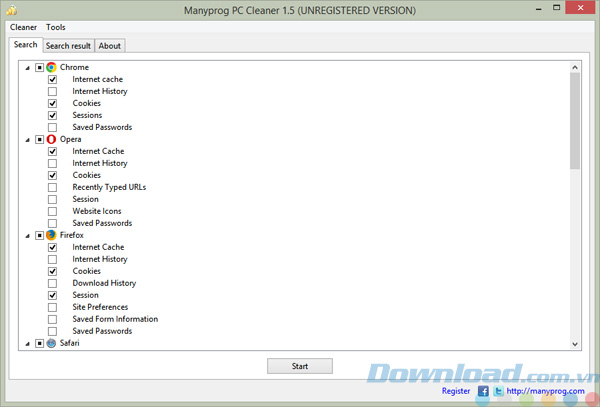Viewport: 600px width, 407px height.
Task: Click the Safari browser icon
Action: (51, 343)
